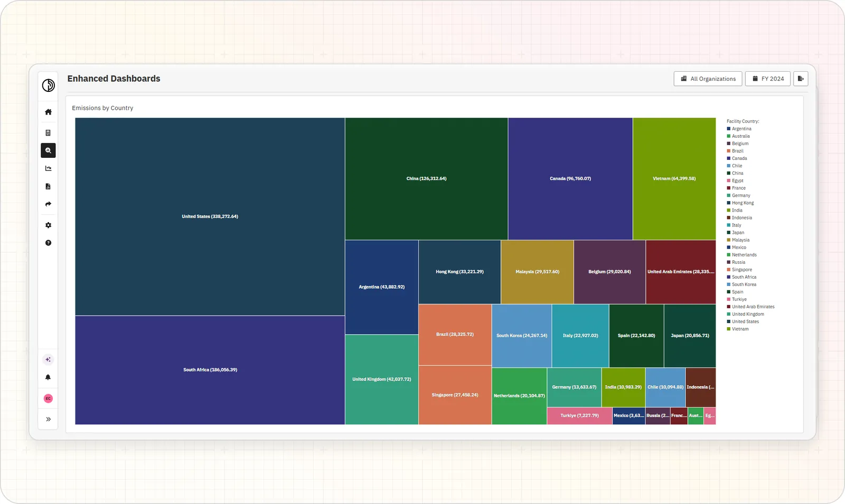Viewport: 845px width, 504px height.
Task: Click the share arrow icon in sidebar
Action: (48, 204)
